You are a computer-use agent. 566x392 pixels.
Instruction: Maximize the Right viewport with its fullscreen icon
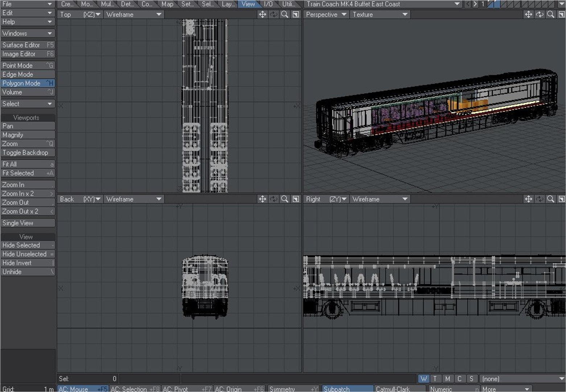coord(561,199)
